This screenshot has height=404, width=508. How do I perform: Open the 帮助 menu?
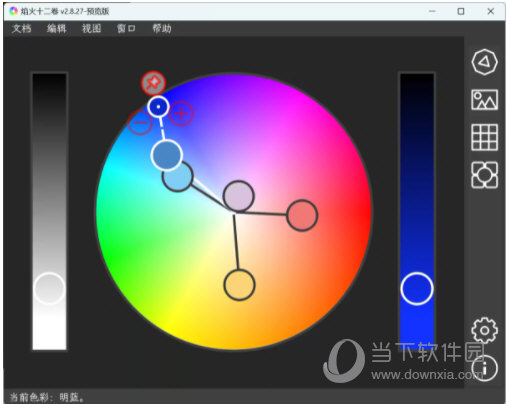162,28
